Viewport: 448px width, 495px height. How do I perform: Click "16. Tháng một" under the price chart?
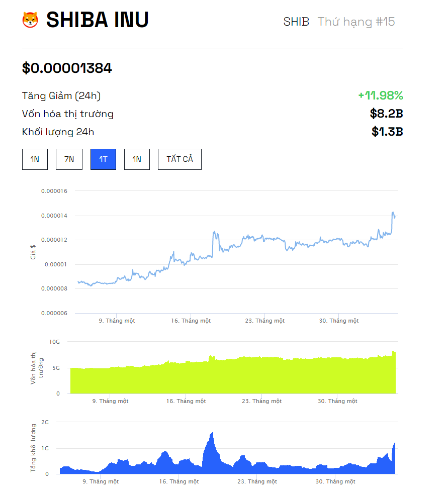point(191,321)
